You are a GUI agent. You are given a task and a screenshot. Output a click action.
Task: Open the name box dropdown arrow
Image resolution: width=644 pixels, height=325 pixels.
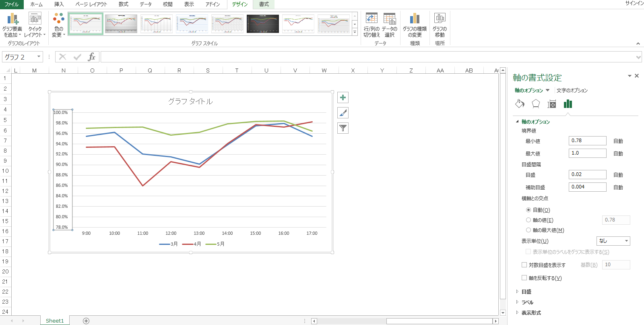(39, 57)
